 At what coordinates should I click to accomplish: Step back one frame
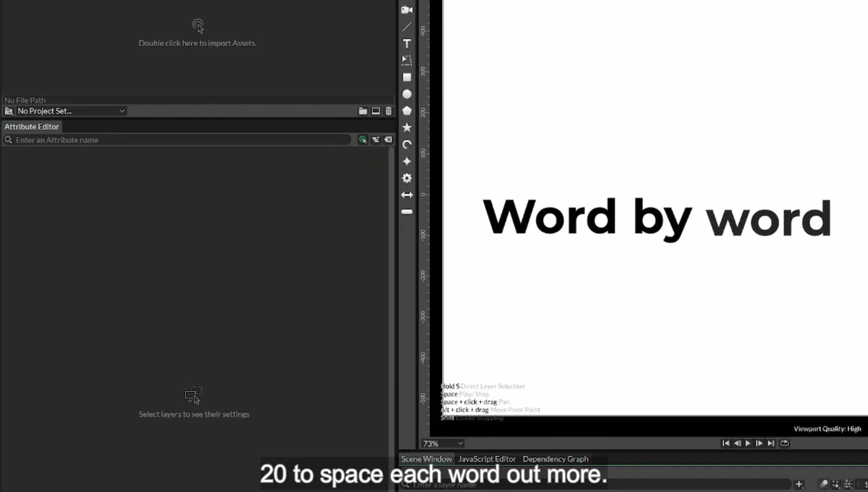pos(737,443)
